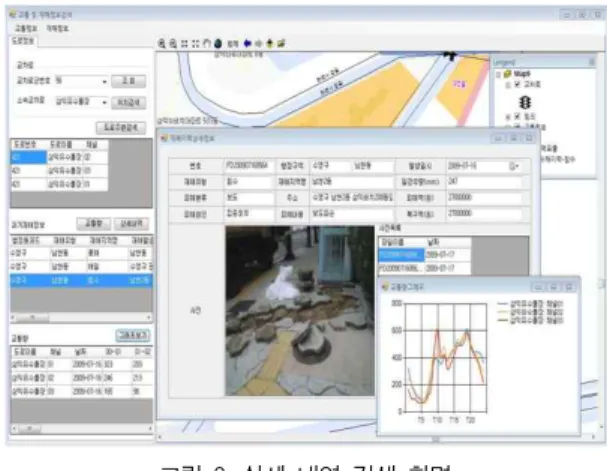607x471 pixels.
Task: Click the horizontal scrollbar under disaster history table
Action: [x=81, y=317]
